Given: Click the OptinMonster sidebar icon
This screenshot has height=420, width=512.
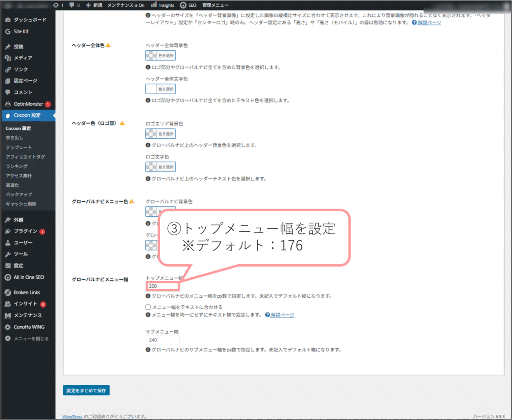Looking at the screenshot, I should point(8,104).
